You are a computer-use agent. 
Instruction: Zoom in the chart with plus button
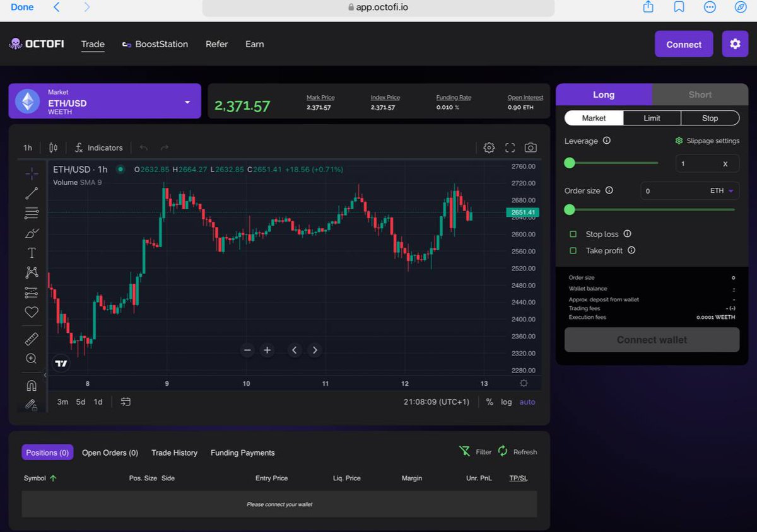267,350
